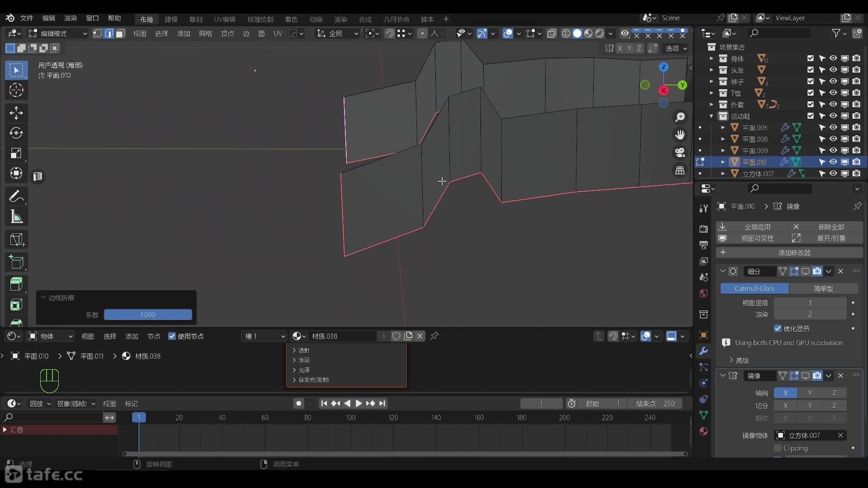Open 文件 menu
This screenshot has height=488, width=868.
27,18
